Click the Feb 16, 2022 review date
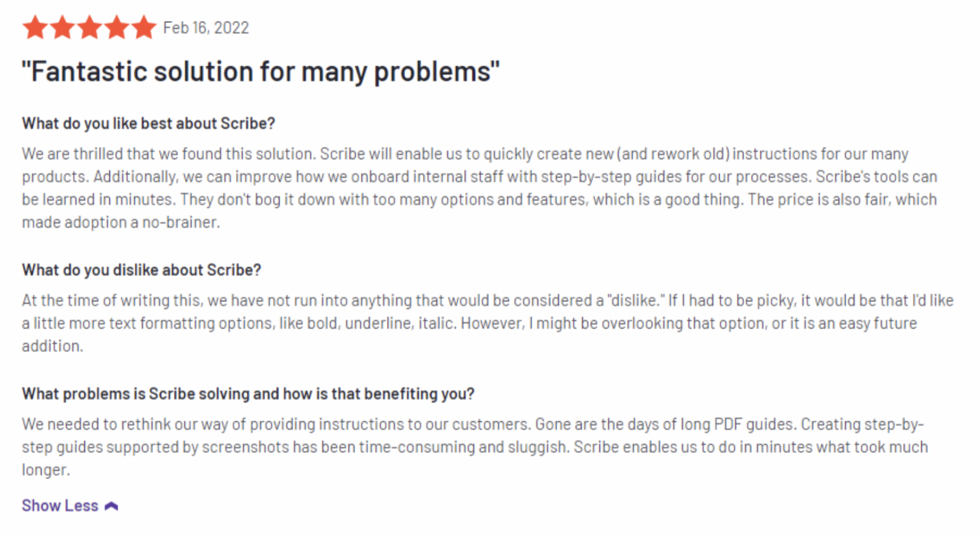 (206, 28)
